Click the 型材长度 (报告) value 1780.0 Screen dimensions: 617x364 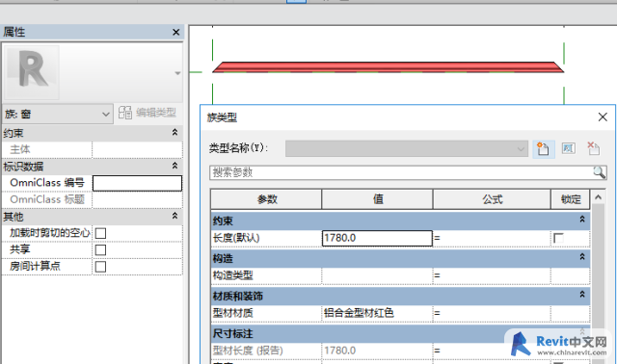(x=377, y=351)
